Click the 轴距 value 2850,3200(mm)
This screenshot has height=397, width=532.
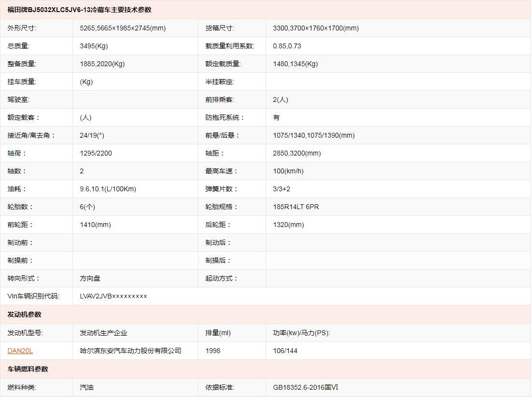click(297, 153)
